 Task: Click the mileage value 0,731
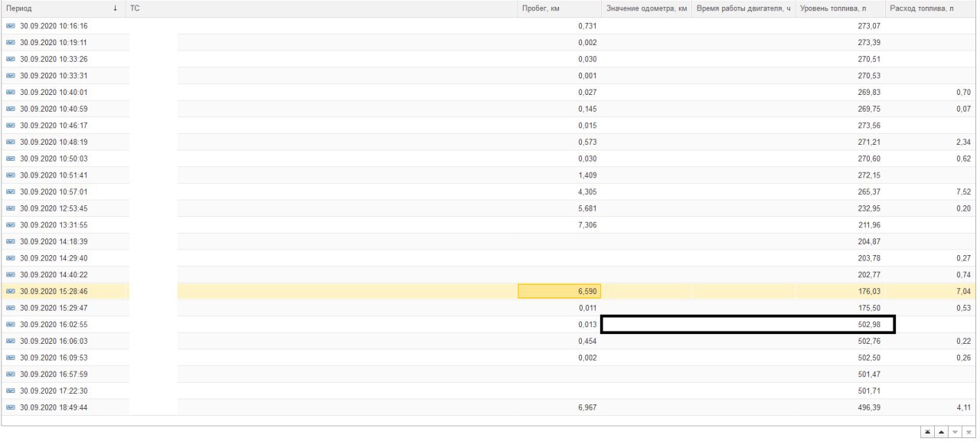[587, 26]
